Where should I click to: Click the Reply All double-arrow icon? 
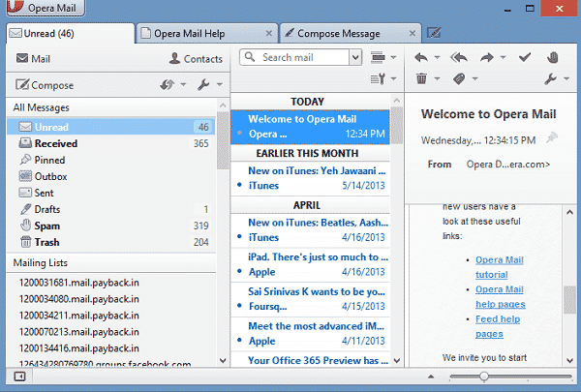459,57
